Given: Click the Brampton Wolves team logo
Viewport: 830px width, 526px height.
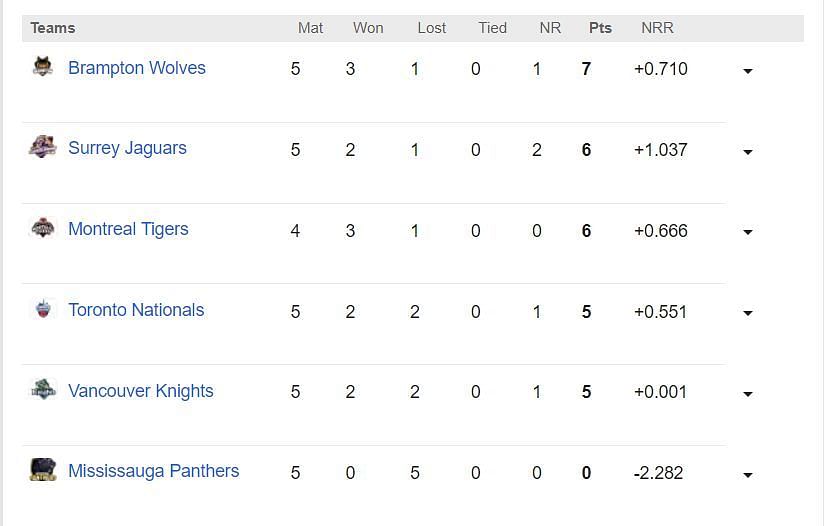Looking at the screenshot, I should pos(43,67).
